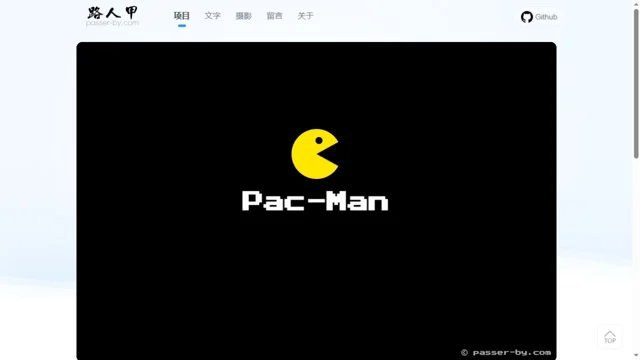Viewport: 640px width, 360px height.
Task: Open the 文字 navigation tab
Action: point(213,16)
